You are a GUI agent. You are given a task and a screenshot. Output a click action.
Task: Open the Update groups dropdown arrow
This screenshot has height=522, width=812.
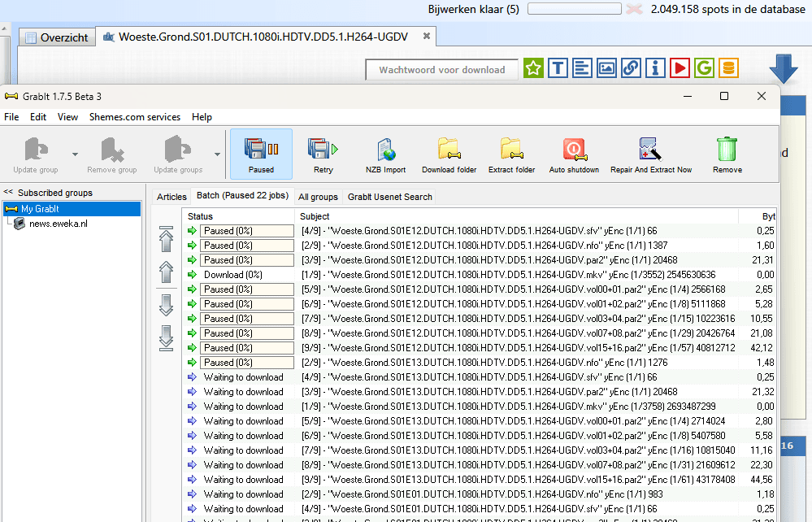tap(217, 154)
